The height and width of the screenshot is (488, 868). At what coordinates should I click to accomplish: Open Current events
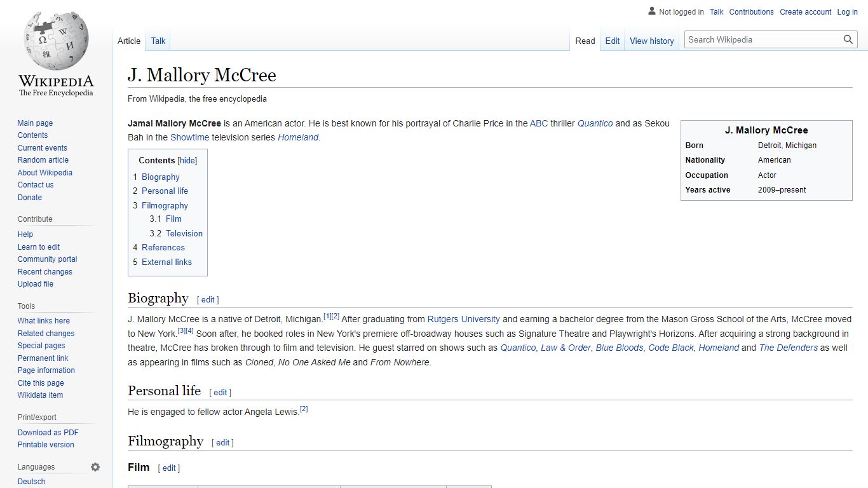click(42, 148)
